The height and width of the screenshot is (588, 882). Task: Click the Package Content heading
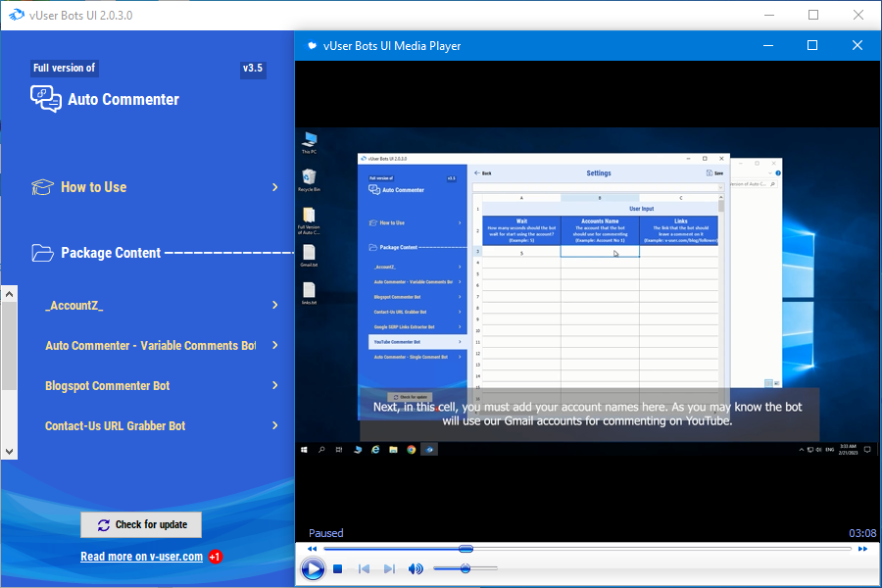click(x=111, y=253)
